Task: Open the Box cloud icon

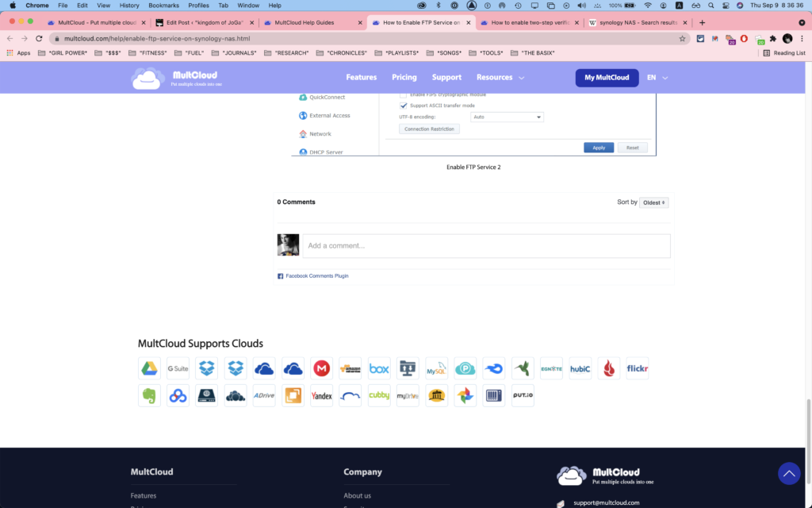Action: pyautogui.click(x=379, y=368)
